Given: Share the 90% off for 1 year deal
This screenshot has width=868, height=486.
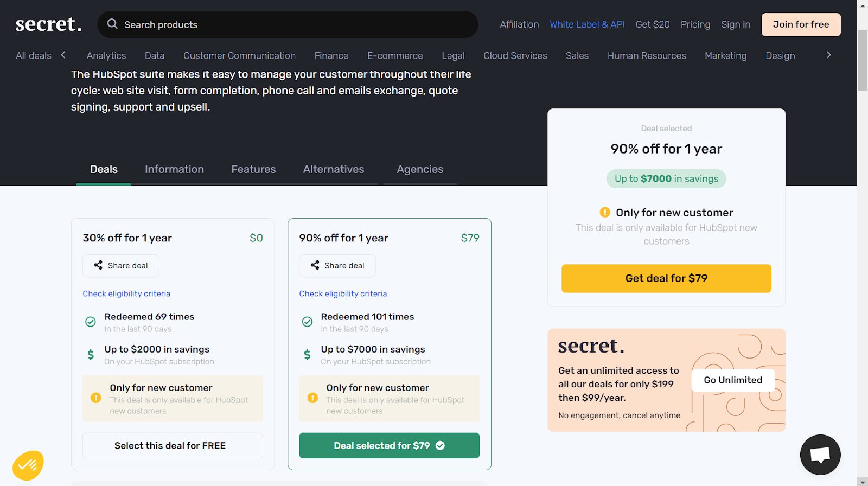Looking at the screenshot, I should click(x=337, y=265).
